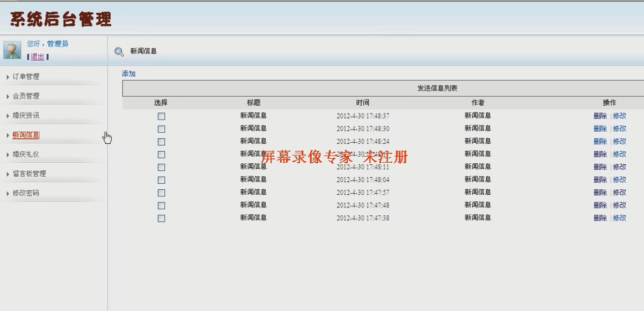Click 删除 on the 17:47:57 row

(x=600, y=193)
